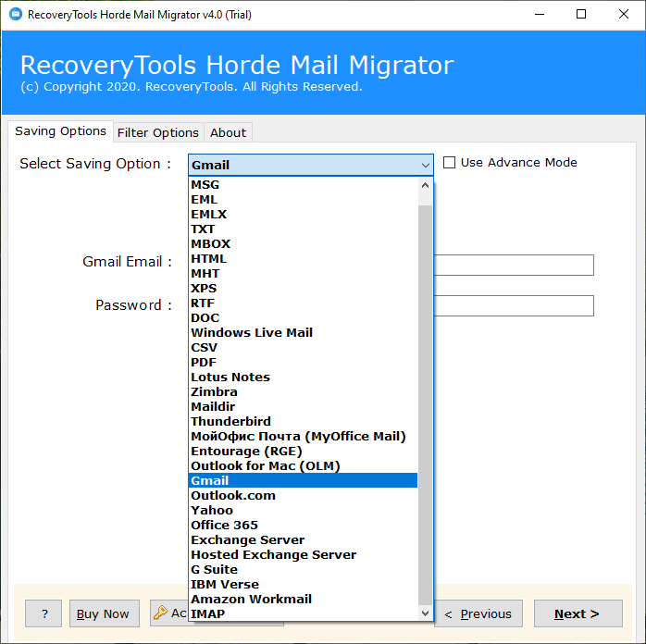Select Exchange Server option

tap(304, 540)
